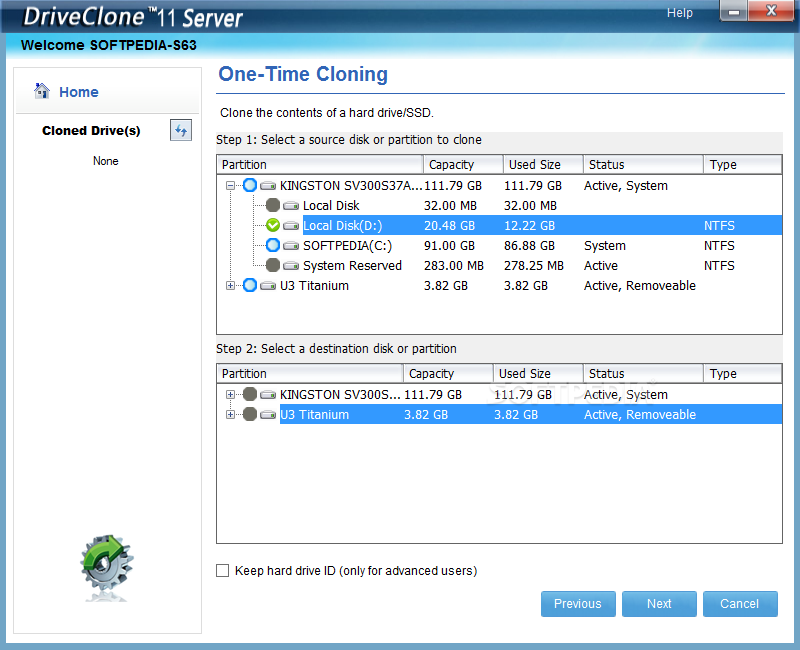This screenshot has height=650, width=800.
Task: Sort destination list by Used Size column
Action: [x=538, y=373]
